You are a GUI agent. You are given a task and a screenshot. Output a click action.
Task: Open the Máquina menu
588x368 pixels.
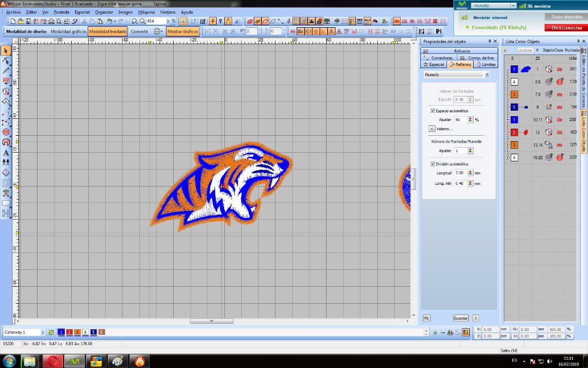[x=146, y=12]
